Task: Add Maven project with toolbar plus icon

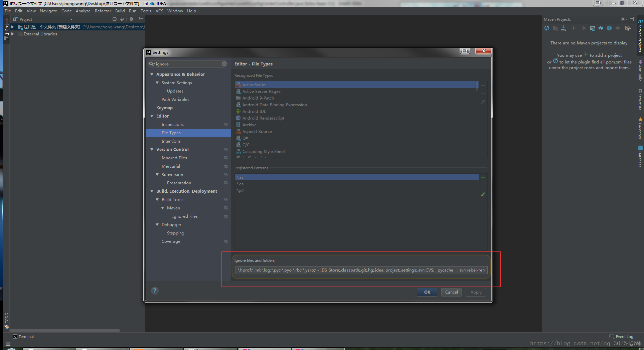Action: [574, 28]
